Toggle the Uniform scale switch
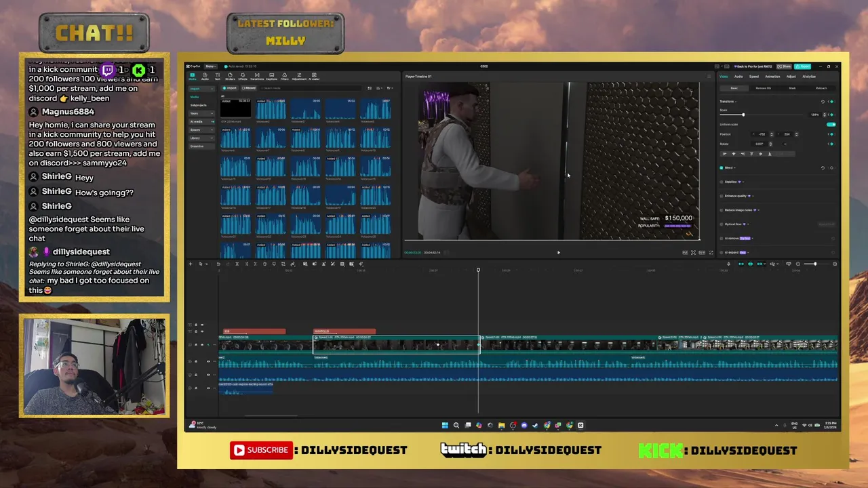 pos(831,125)
